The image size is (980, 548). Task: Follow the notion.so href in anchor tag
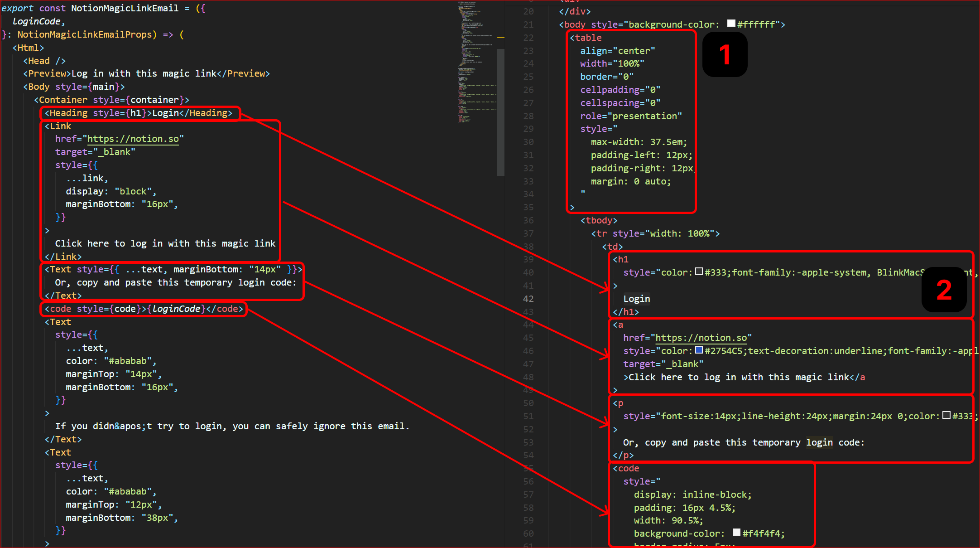(701, 338)
